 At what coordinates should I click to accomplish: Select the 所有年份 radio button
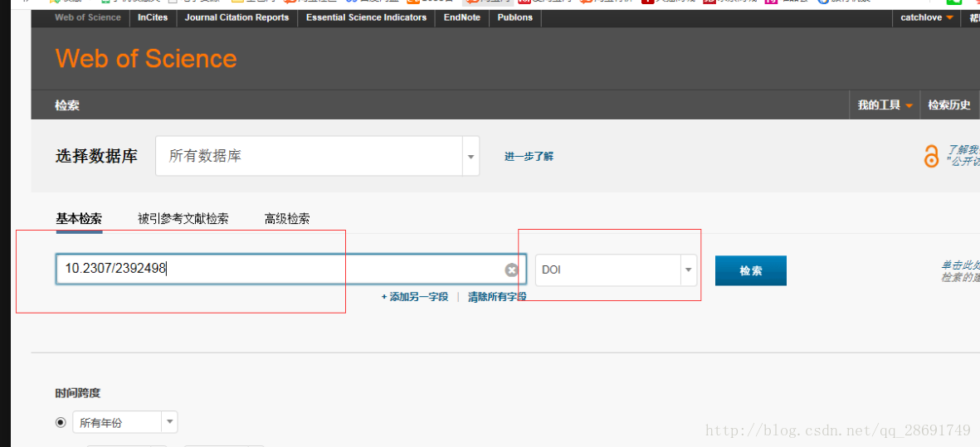(61, 423)
